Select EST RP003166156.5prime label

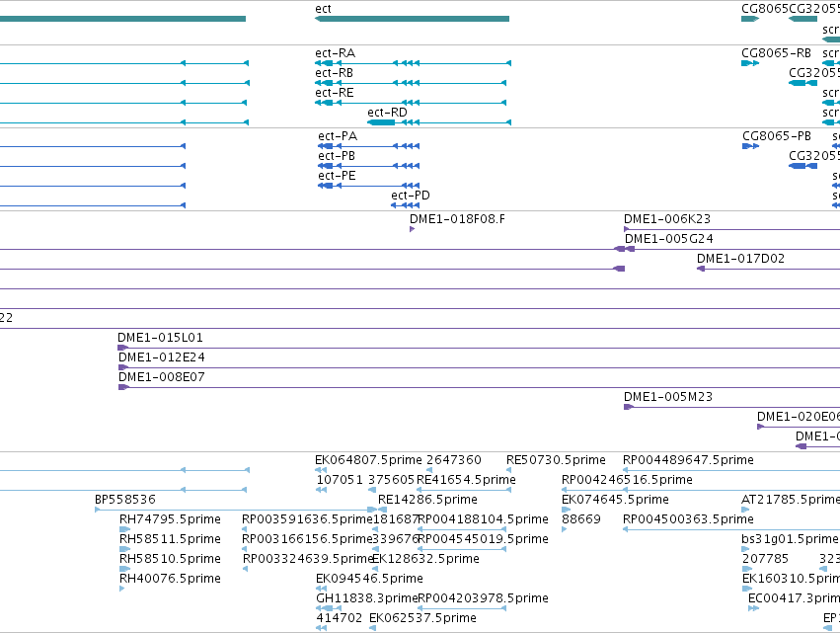307,539
